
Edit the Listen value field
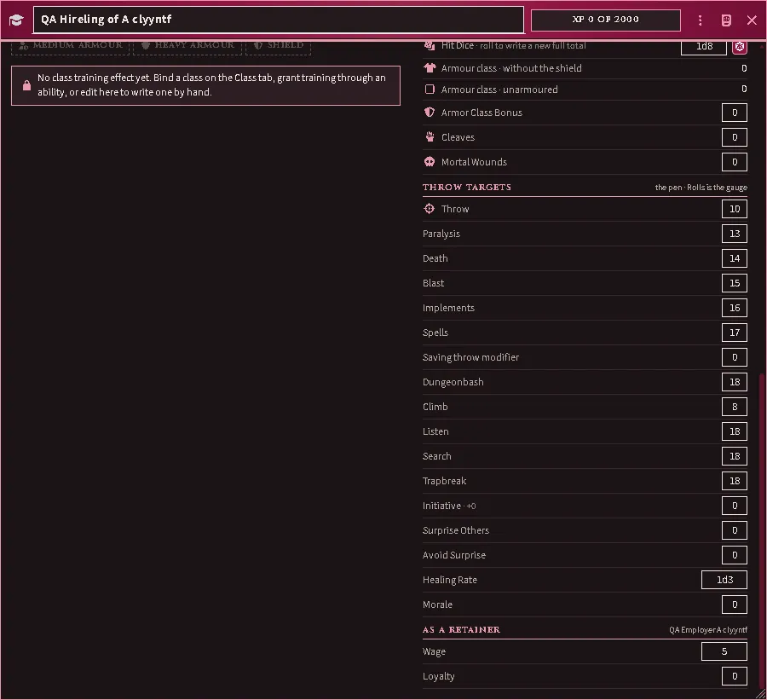[x=735, y=431]
